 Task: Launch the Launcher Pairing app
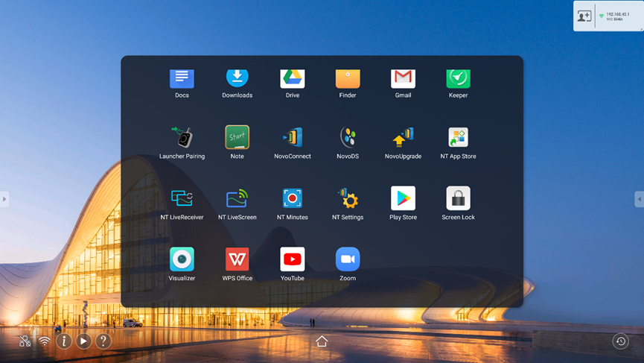tap(182, 137)
